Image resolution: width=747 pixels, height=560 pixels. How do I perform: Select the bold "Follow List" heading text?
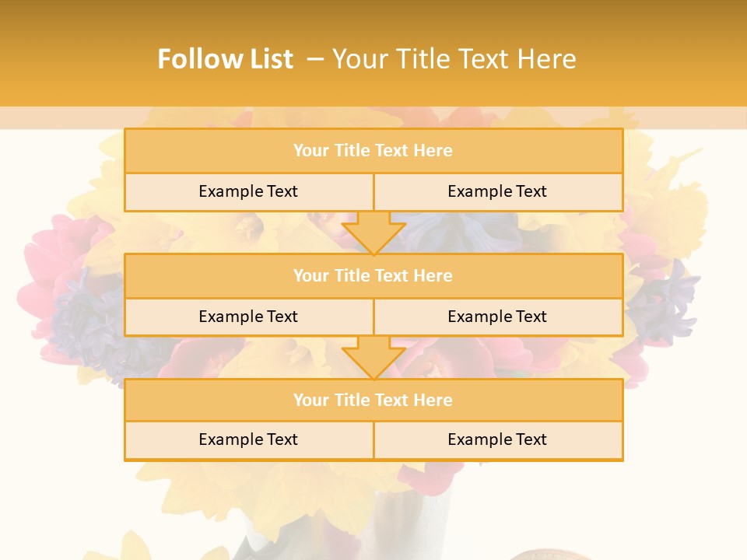click(x=226, y=59)
